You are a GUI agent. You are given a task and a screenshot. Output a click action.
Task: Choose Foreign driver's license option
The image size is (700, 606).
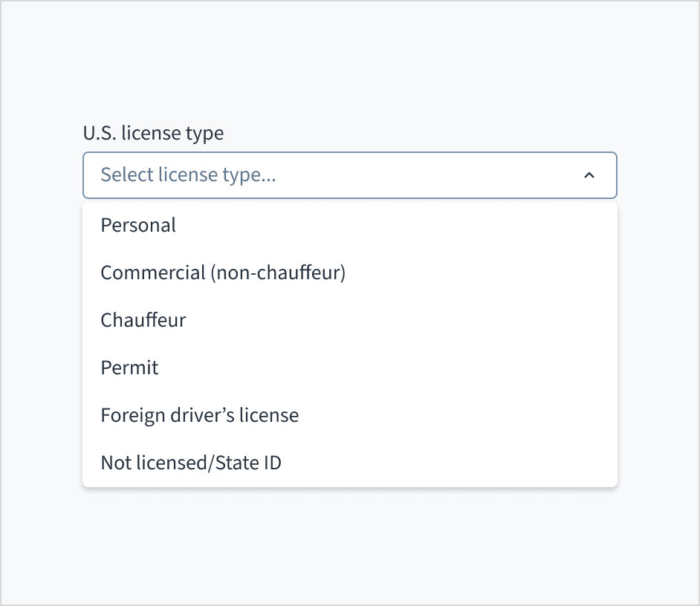coord(200,415)
